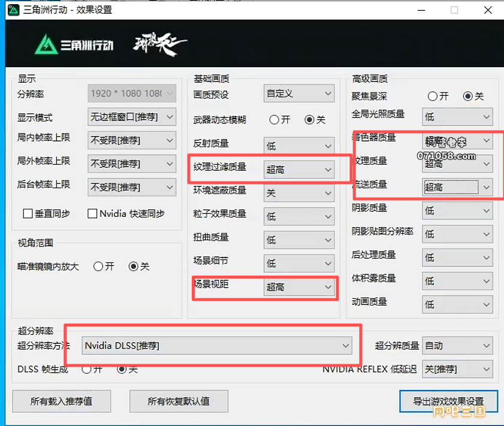This screenshot has height=426, width=504.
Task: Turn on 聚焦景深 with 开 radio
Action: click(432, 96)
